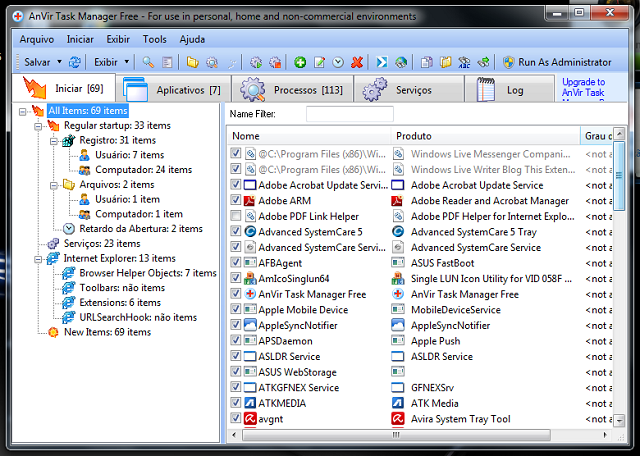
Task: Click the magnifying glass search toolbar icon
Action: pyautogui.click(x=148, y=62)
